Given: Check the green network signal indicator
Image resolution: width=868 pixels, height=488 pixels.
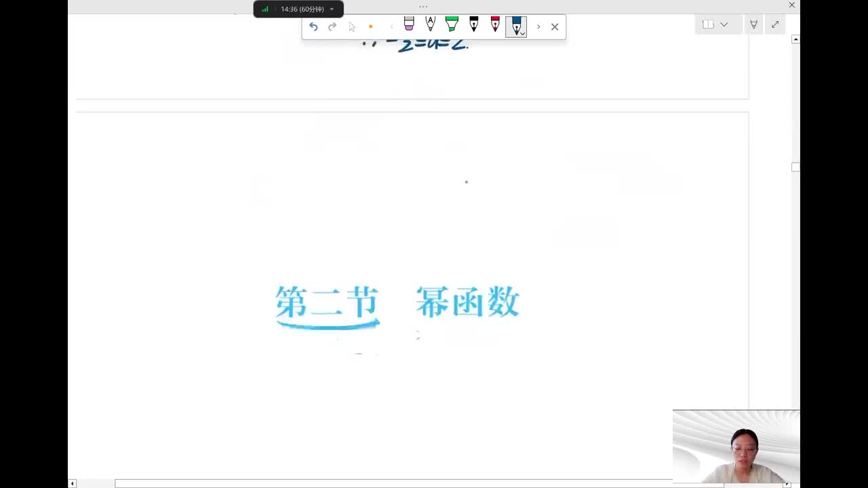Looking at the screenshot, I should pyautogui.click(x=265, y=9).
